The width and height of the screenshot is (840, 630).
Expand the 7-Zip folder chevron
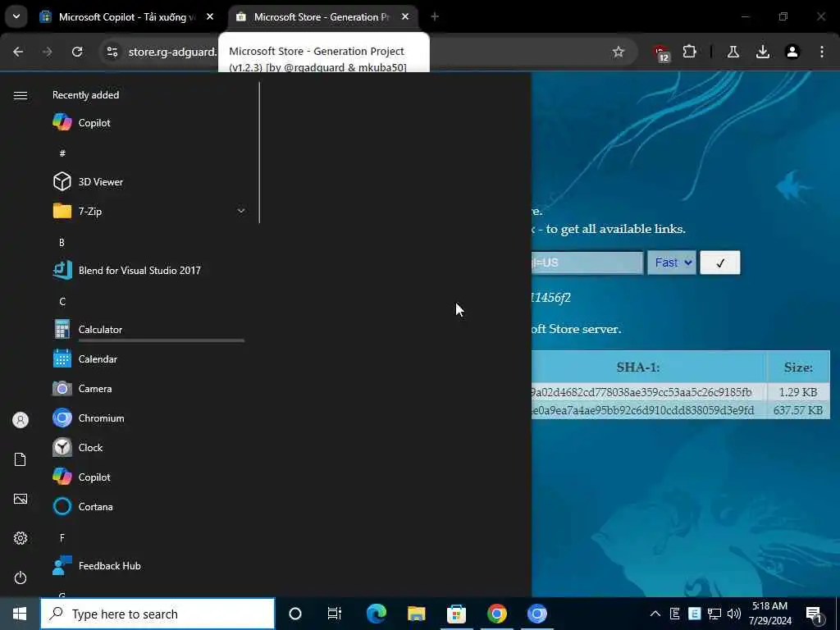(x=241, y=211)
